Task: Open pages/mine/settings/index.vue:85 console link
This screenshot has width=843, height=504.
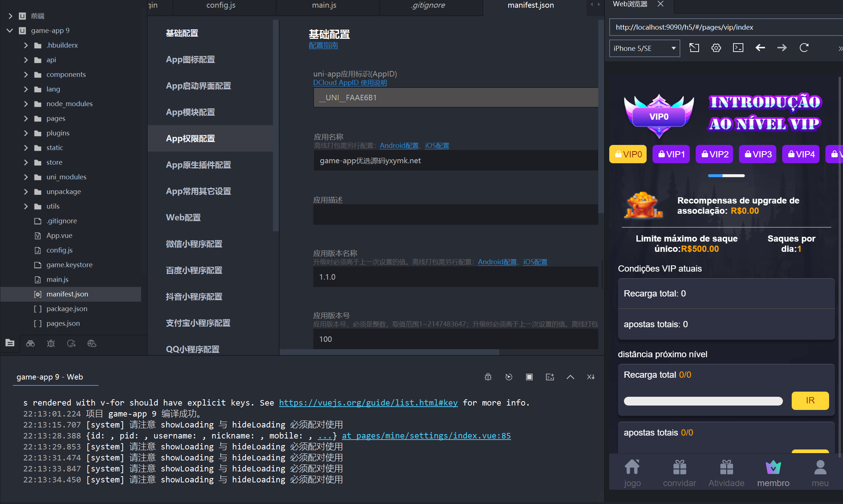Action: 426,436
